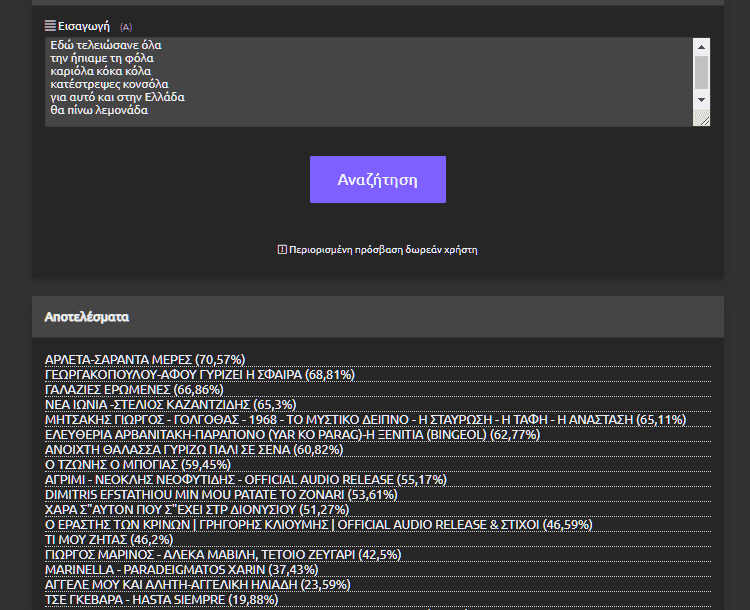Click the Αναζήτηση search button
This screenshot has width=750, height=610.
(378, 179)
